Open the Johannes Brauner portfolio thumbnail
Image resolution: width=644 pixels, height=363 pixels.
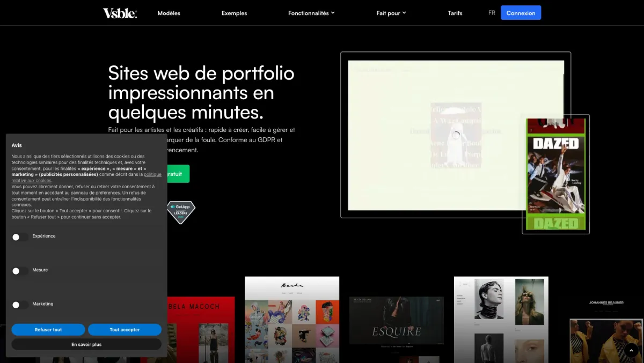coord(606,330)
